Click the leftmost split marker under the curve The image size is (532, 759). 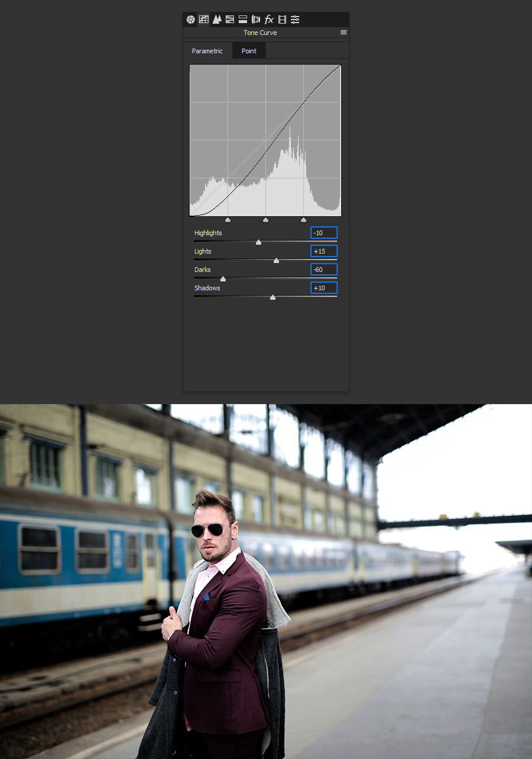(x=227, y=220)
